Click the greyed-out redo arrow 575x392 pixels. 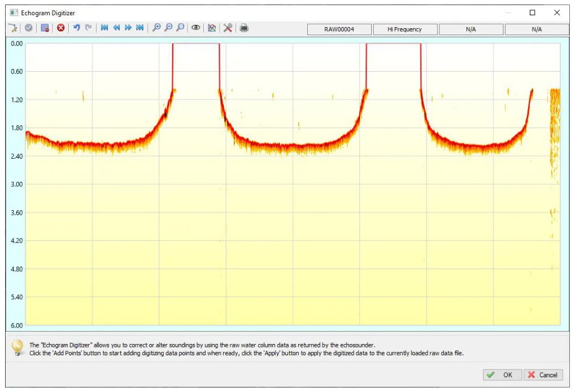click(88, 28)
